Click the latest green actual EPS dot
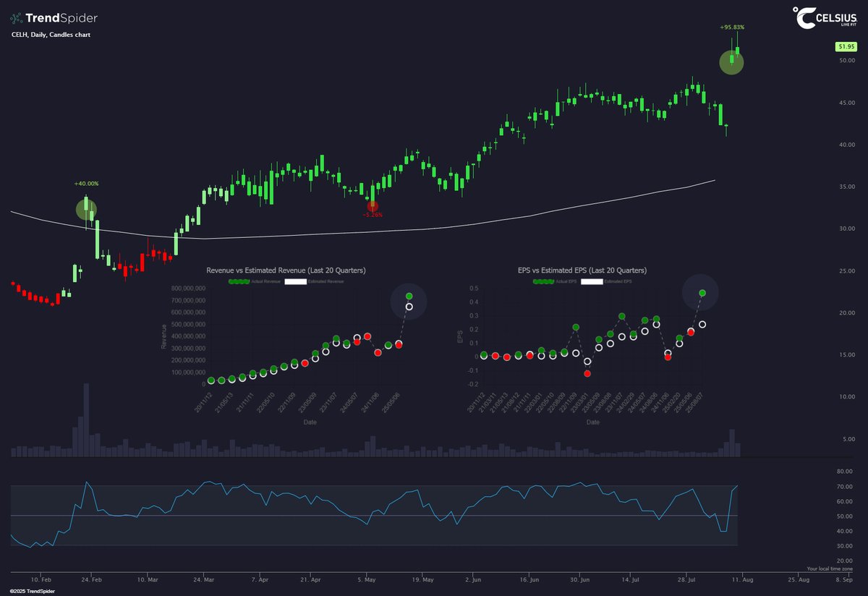This screenshot has height=596, width=868. click(702, 293)
